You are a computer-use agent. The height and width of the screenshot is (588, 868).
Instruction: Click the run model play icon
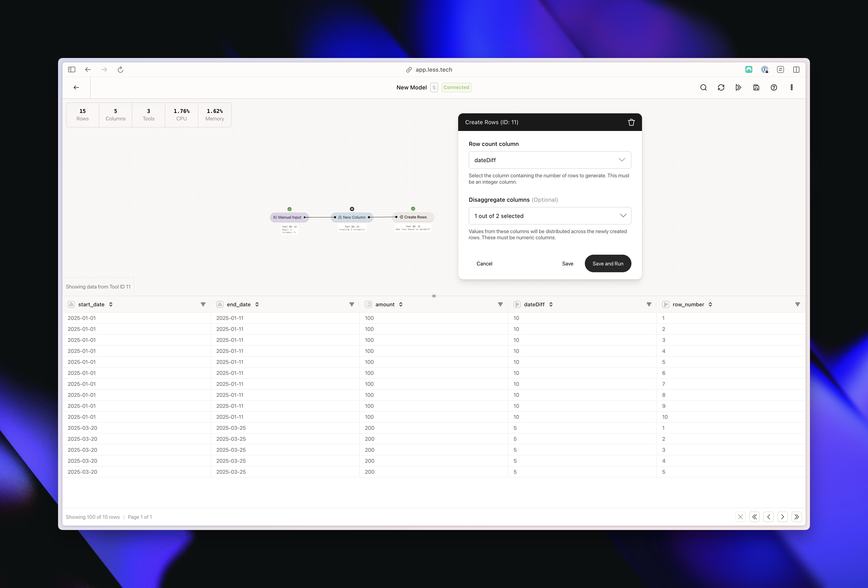click(x=739, y=87)
